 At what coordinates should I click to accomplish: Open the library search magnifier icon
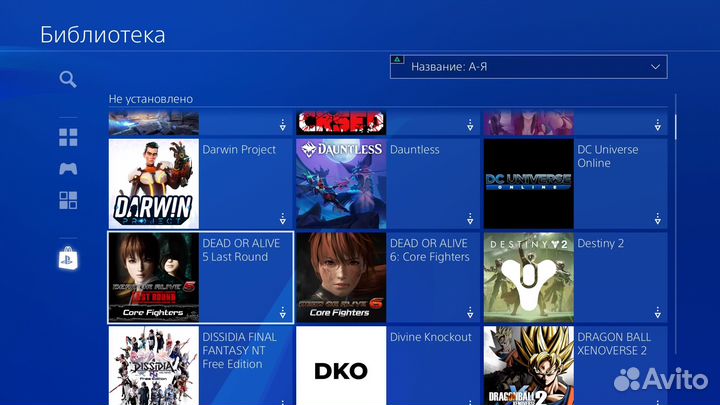click(68, 79)
